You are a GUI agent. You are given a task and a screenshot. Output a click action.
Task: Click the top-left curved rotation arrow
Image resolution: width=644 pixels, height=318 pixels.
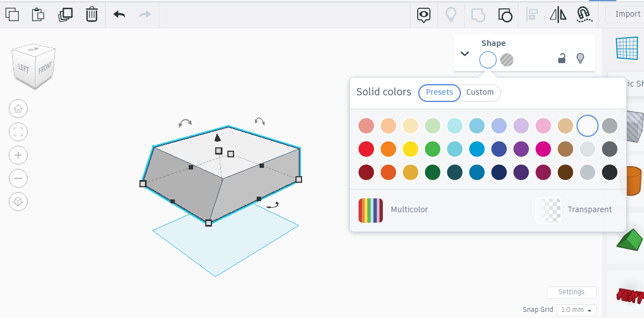pos(185,122)
